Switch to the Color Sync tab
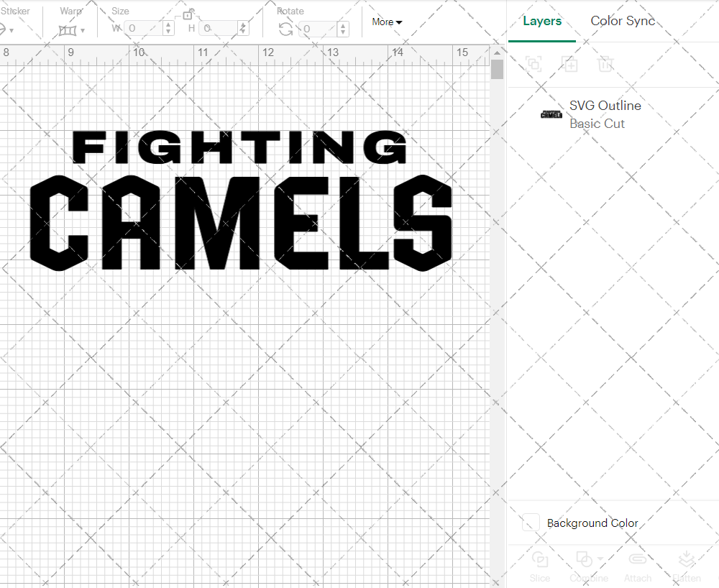The width and height of the screenshot is (719, 588). pos(623,21)
